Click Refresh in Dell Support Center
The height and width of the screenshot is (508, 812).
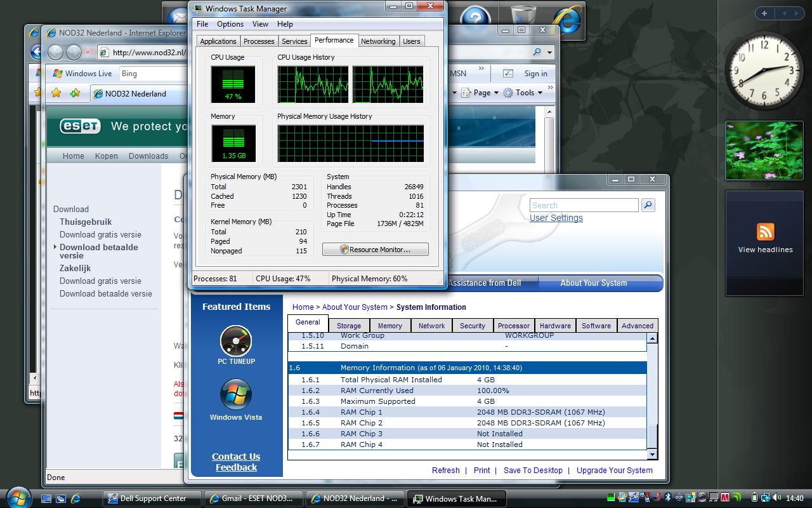tap(445, 471)
